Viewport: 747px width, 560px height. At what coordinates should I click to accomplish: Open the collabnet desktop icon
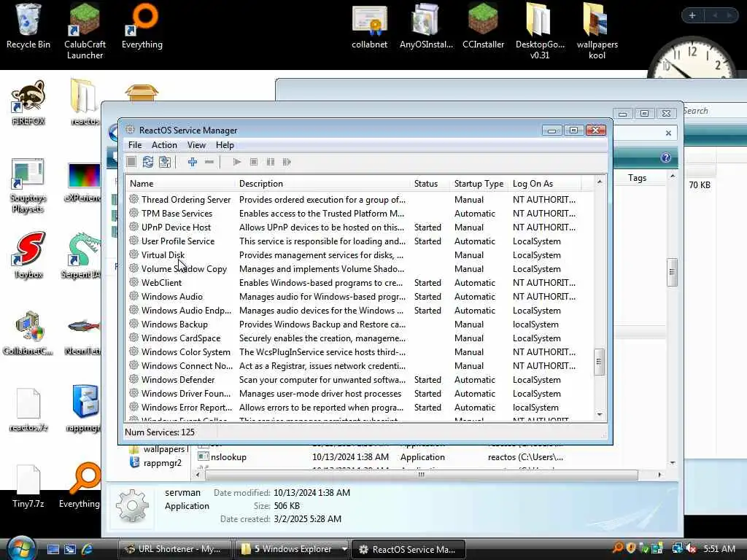point(370,26)
